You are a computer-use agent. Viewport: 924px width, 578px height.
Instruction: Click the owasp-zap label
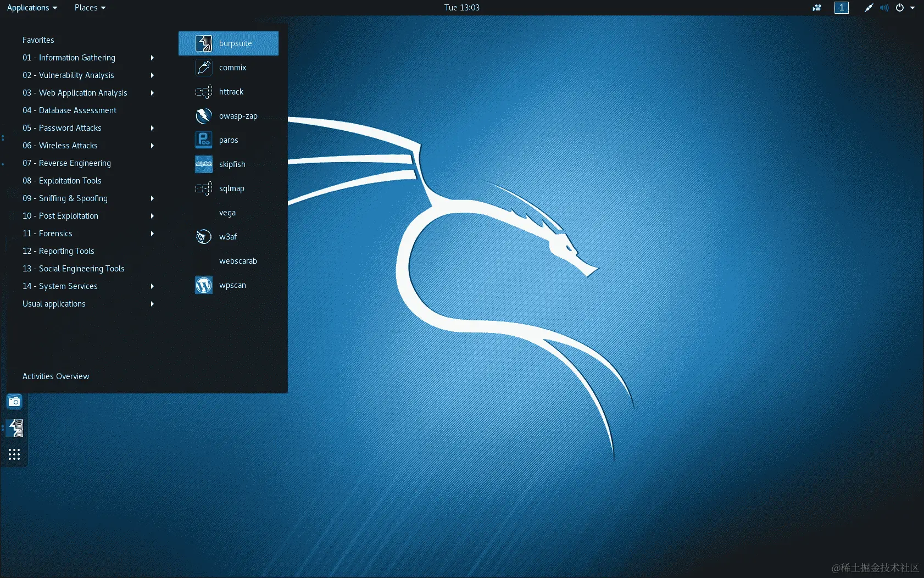(238, 116)
